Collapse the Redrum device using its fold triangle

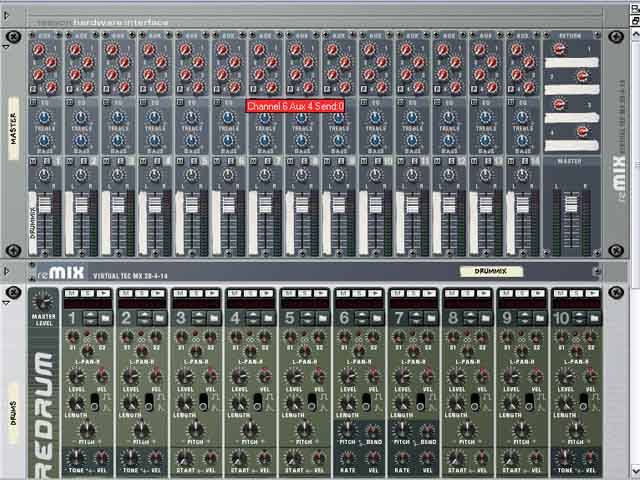coord(6,302)
